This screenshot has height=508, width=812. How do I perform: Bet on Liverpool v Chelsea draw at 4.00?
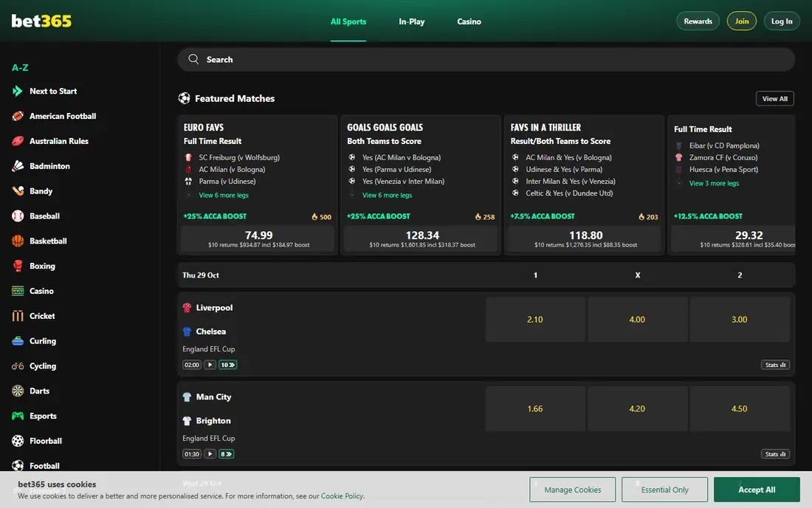tap(637, 320)
